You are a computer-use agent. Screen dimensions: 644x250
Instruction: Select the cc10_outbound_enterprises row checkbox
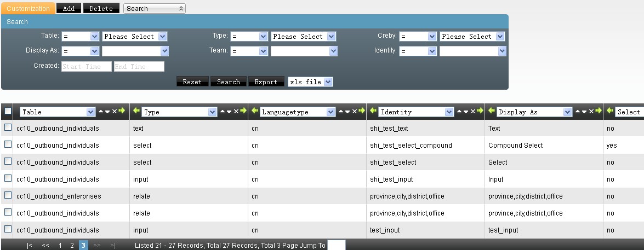pos(8,195)
